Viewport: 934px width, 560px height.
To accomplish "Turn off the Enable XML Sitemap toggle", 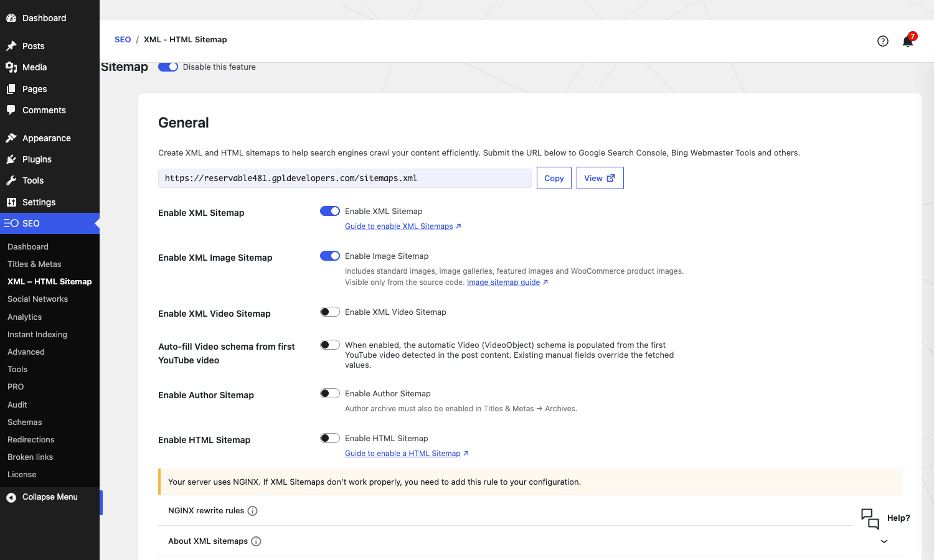I will (x=330, y=211).
